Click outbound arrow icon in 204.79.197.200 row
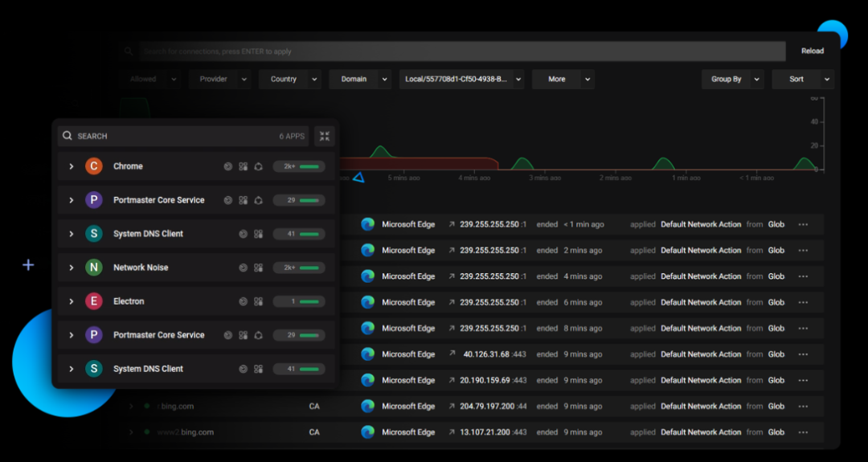The width and height of the screenshot is (868, 462). (x=452, y=406)
